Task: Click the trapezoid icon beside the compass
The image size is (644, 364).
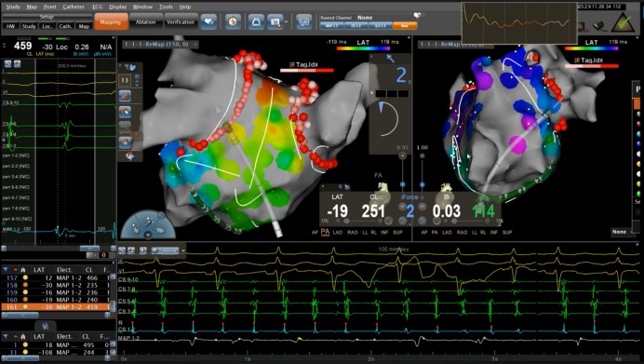Action: click(x=256, y=21)
